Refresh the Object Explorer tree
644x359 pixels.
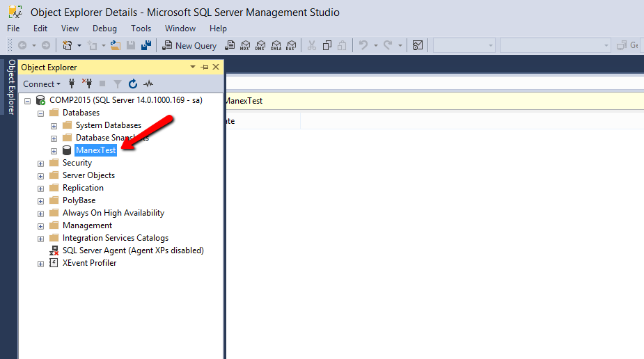(x=133, y=83)
